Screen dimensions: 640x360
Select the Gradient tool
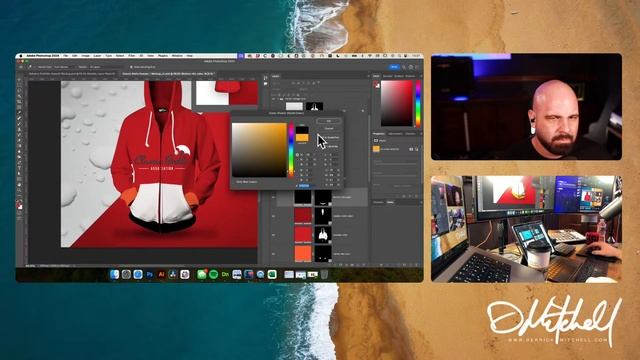[x=19, y=146]
